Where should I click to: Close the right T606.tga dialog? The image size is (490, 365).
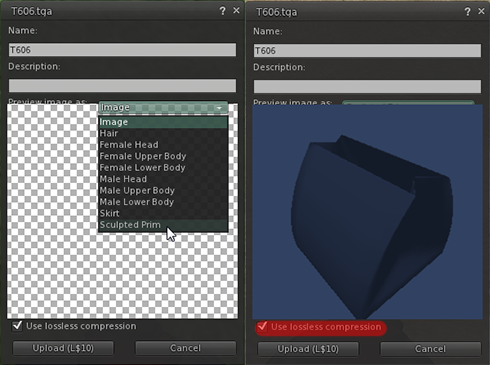pos(481,11)
